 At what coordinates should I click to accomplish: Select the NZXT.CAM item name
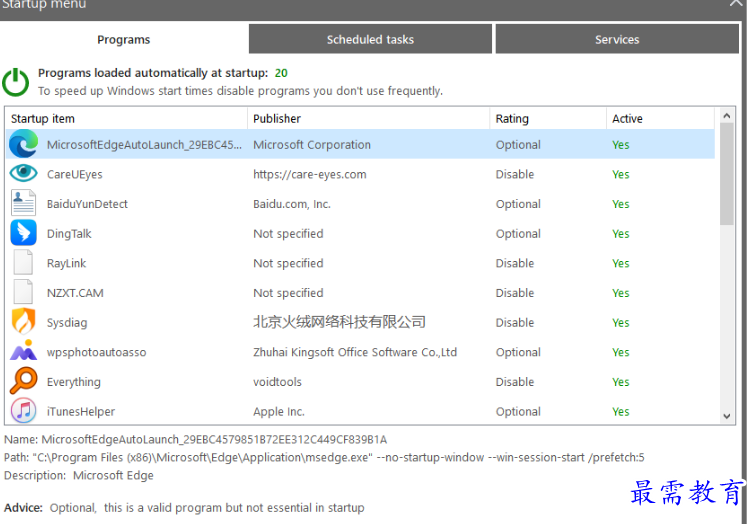pyautogui.click(x=75, y=293)
